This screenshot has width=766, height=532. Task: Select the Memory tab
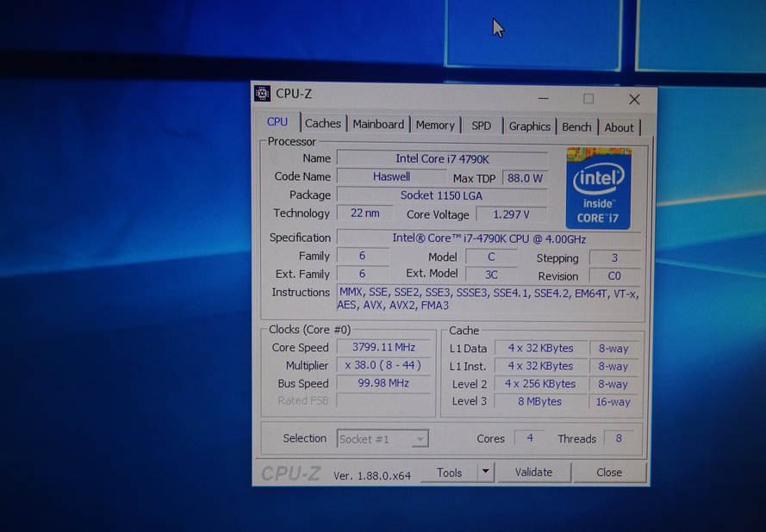coord(435,126)
